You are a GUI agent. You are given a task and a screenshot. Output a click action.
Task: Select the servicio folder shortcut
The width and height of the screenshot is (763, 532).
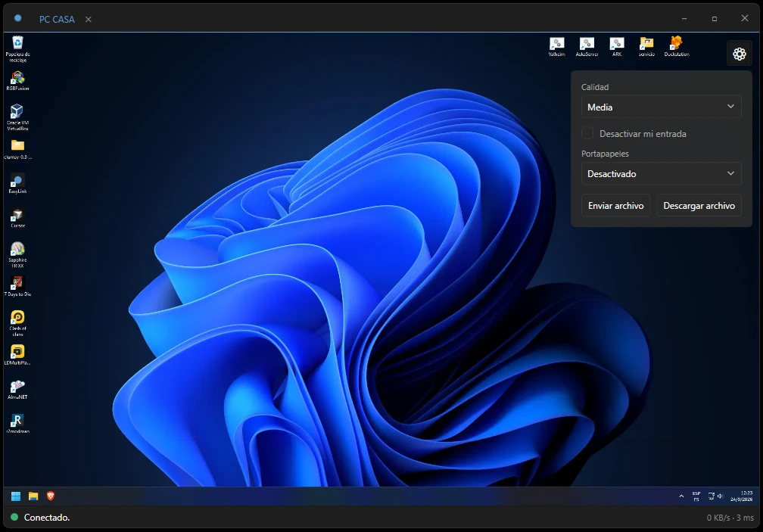point(646,47)
